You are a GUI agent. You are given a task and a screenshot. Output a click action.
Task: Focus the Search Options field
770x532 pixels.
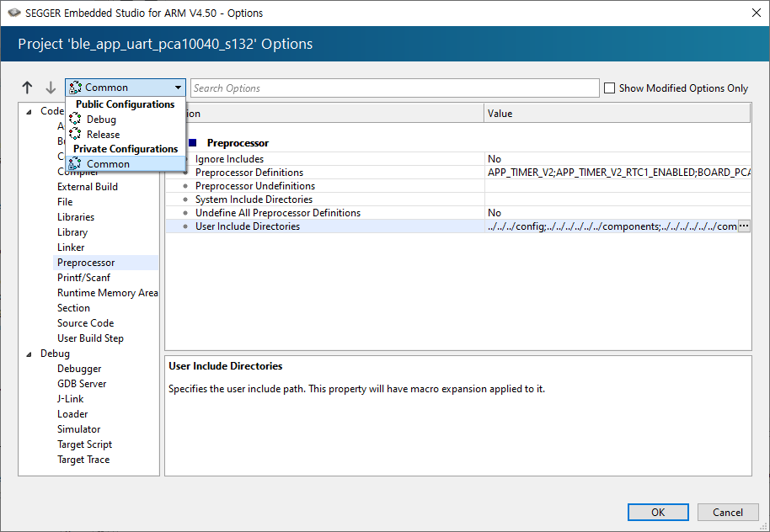click(x=394, y=88)
